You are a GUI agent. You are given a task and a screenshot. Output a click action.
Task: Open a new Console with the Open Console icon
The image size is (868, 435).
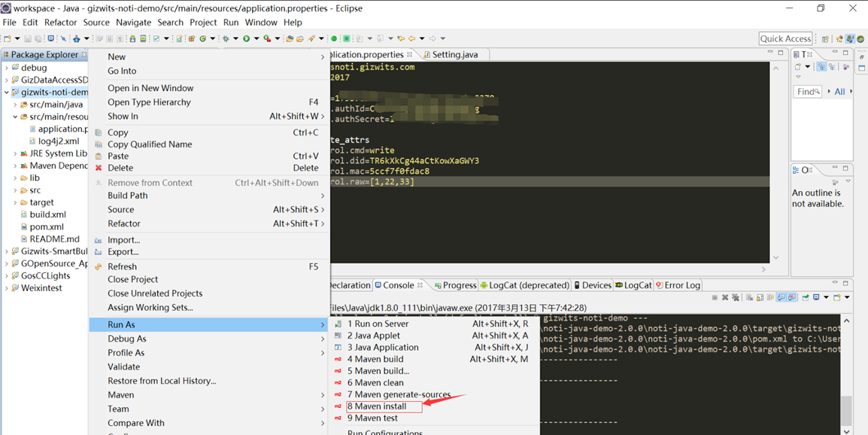click(x=836, y=297)
